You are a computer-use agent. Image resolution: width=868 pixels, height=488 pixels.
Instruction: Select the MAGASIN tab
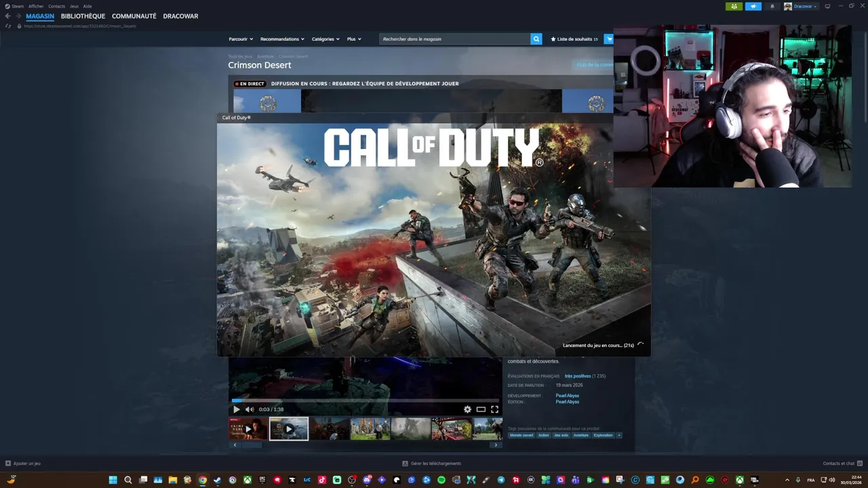click(x=40, y=16)
